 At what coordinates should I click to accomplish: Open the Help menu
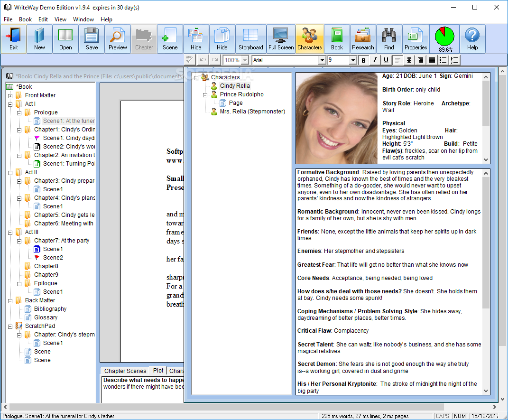click(106, 19)
